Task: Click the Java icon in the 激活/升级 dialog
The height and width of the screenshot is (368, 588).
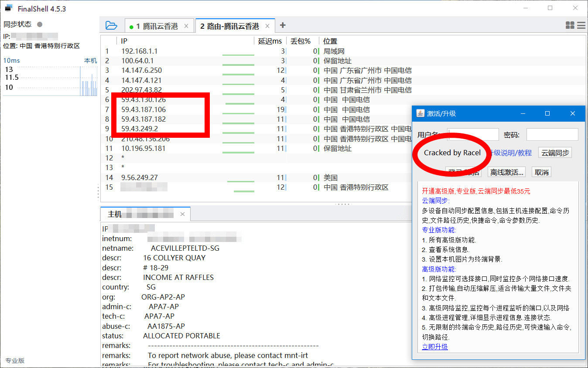Action: (x=420, y=113)
